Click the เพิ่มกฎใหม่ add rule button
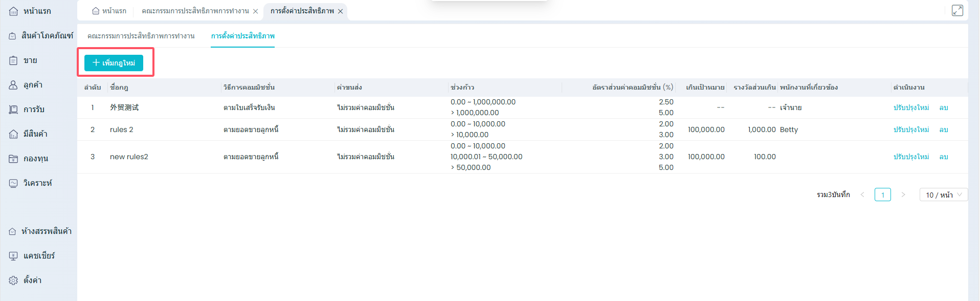980x301 pixels. 114,63
